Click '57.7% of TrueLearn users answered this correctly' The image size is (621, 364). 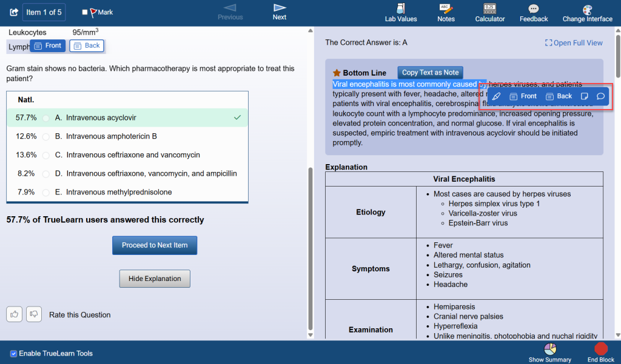click(x=105, y=220)
